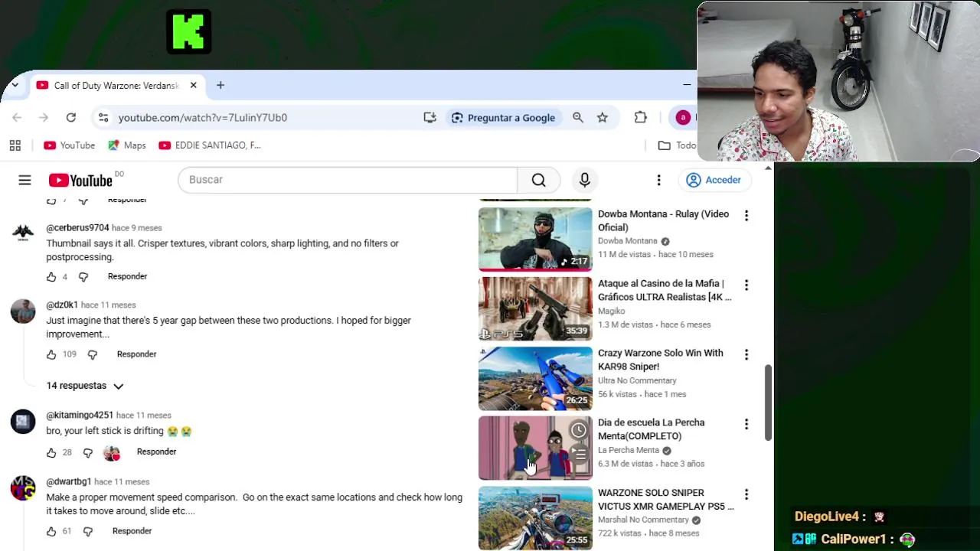Viewport: 980px width, 551px height.
Task: Like the comment by @cerberus9704
Action: [51, 276]
